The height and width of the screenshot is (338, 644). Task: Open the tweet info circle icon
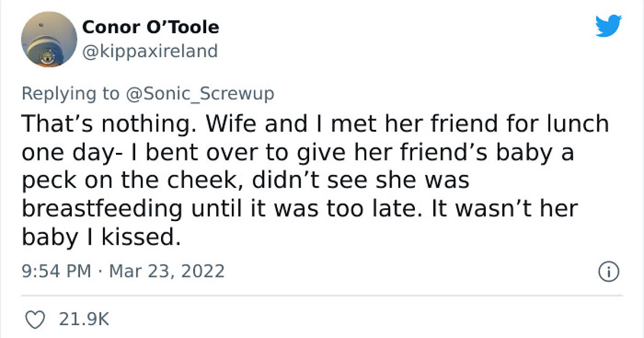point(609,271)
